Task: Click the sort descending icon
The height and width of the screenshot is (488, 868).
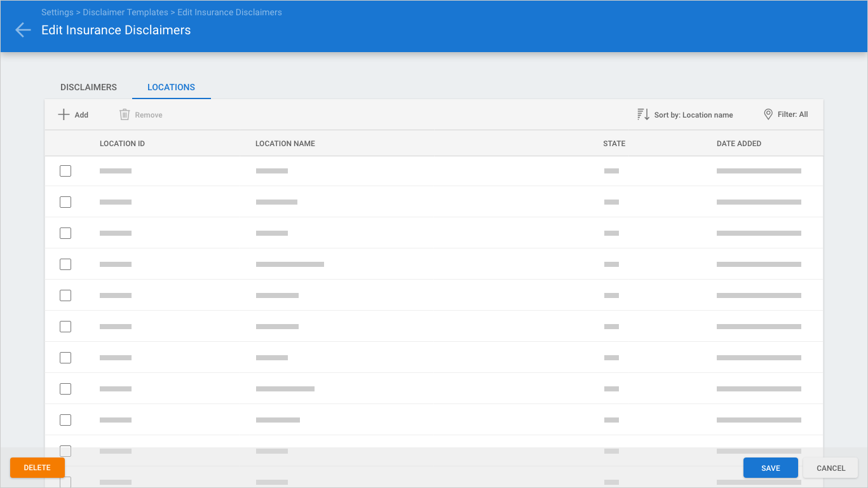Action: 643,115
